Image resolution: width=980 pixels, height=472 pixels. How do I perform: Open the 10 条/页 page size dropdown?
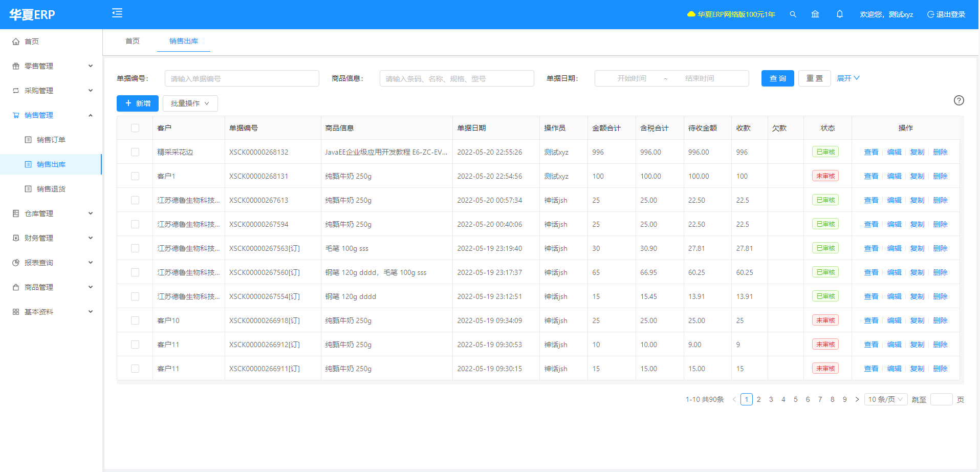(886, 399)
